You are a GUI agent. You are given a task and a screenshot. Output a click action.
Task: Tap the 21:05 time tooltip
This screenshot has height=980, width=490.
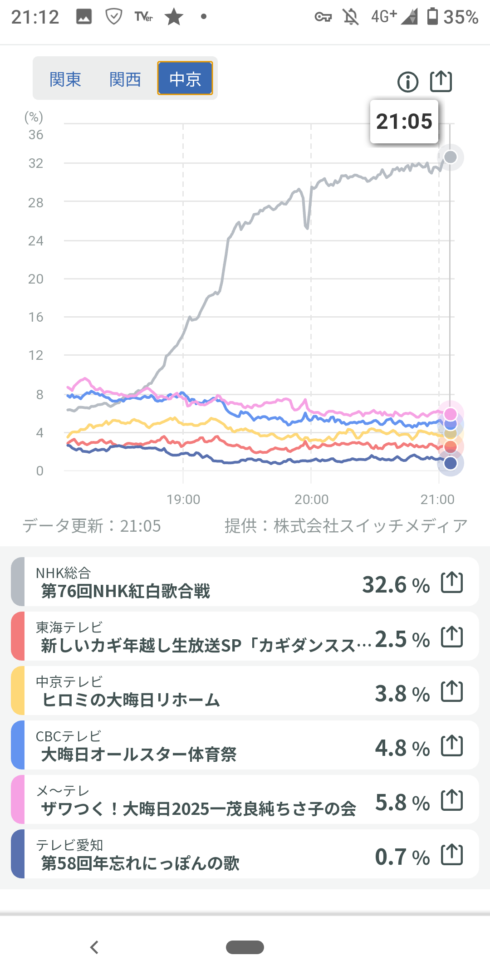point(404,122)
